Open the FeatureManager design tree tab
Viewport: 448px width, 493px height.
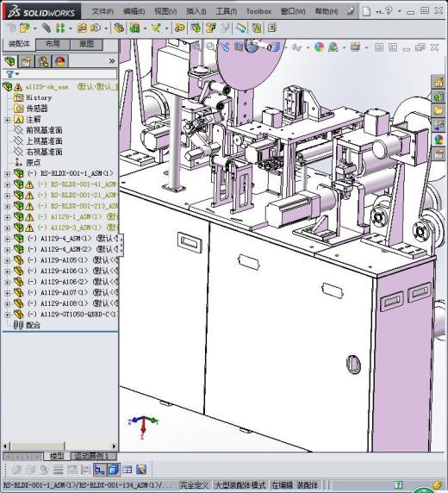click(x=10, y=61)
